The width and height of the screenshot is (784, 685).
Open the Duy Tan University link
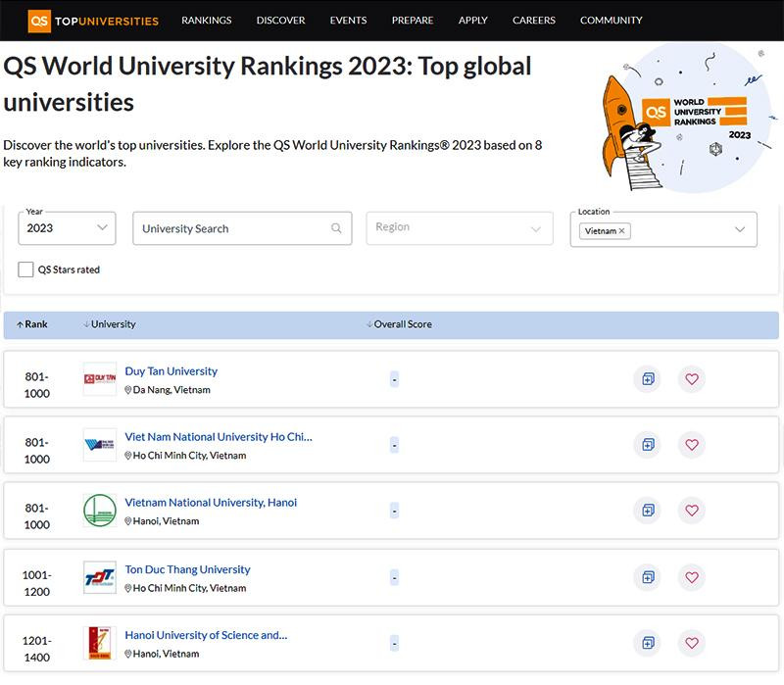[x=171, y=371]
